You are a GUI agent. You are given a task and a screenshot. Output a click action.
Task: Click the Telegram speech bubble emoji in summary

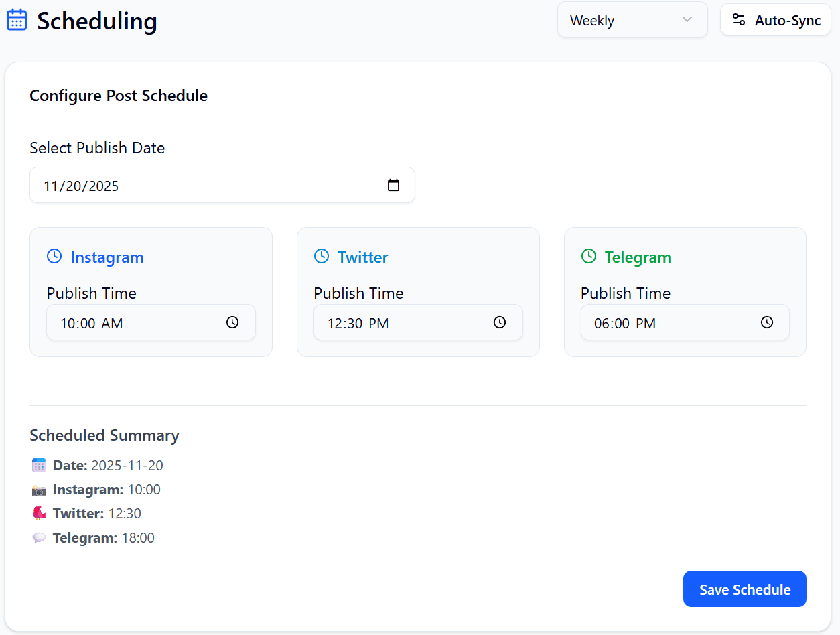coord(39,538)
